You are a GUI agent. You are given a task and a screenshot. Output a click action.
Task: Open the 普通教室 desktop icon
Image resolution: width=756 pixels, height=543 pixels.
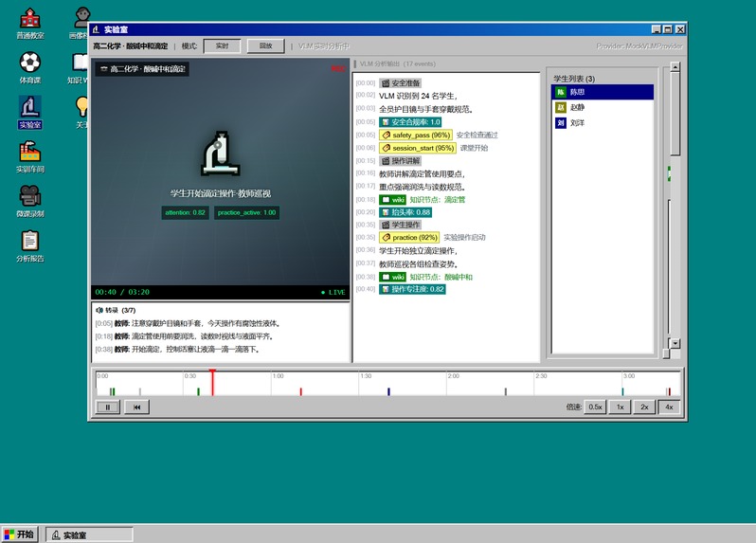pyautogui.click(x=30, y=23)
